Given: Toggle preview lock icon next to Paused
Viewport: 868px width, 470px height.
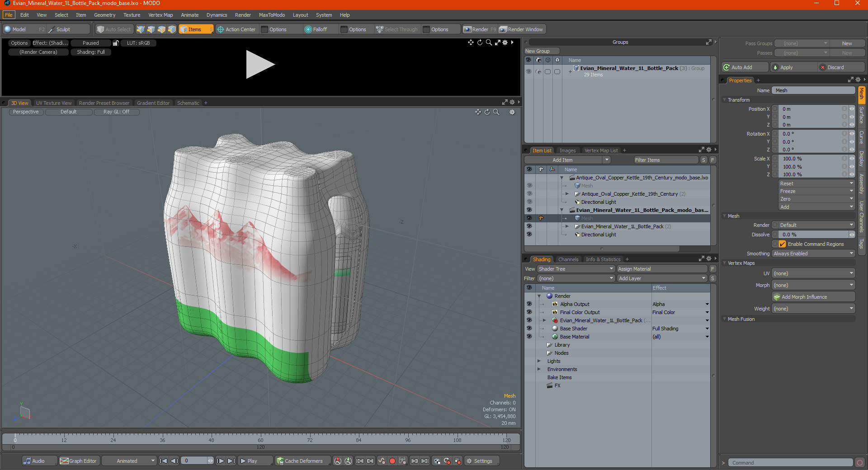Looking at the screenshot, I should [x=116, y=43].
